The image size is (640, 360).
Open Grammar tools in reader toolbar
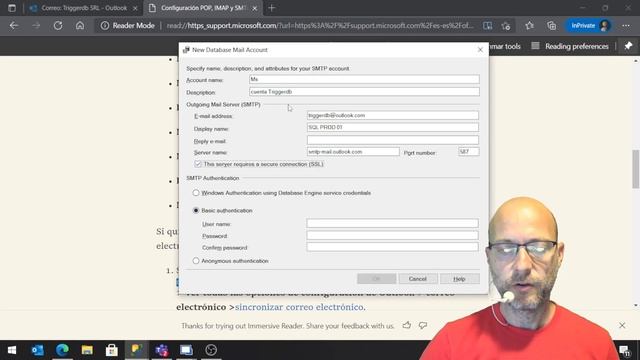504,46
